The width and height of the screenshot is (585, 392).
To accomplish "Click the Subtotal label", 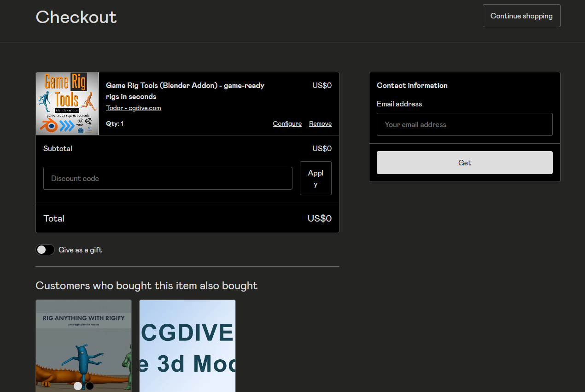I will coord(58,148).
